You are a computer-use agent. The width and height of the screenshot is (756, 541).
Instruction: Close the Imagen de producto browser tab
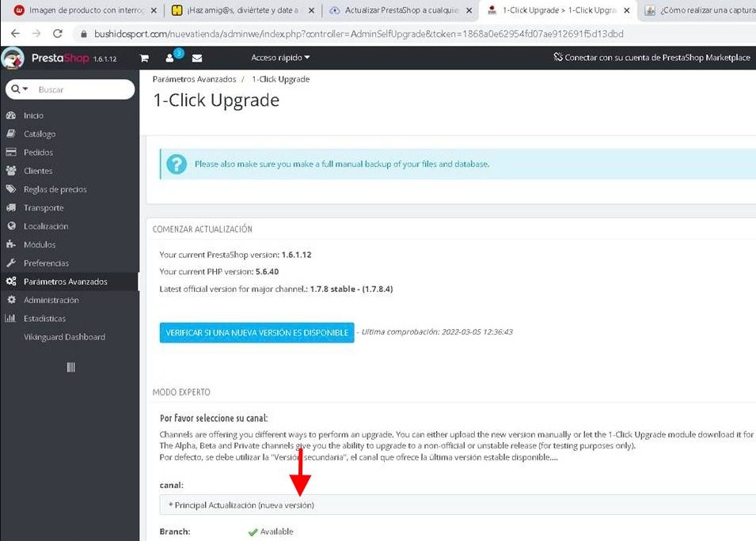[154, 10]
